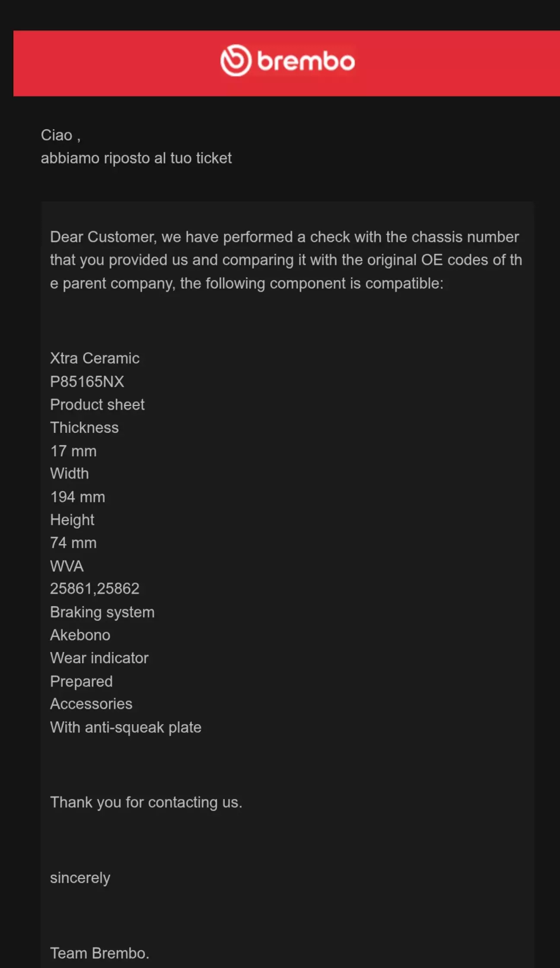
Task: Click the brembo wordmark in the header
Action: (x=306, y=61)
